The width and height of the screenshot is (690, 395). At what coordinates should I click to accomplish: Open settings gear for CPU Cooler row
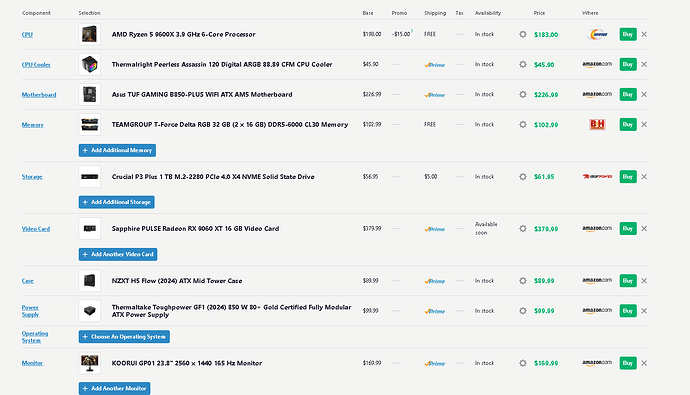pos(523,64)
